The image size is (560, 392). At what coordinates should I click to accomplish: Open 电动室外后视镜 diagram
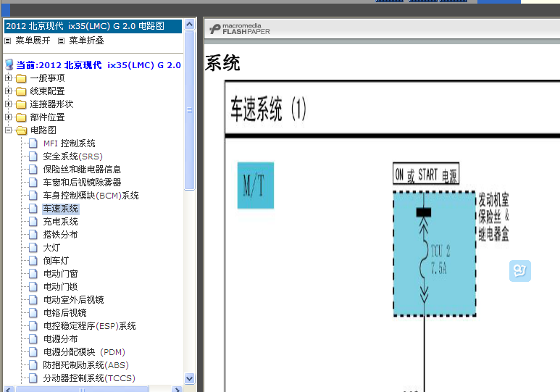tap(74, 300)
